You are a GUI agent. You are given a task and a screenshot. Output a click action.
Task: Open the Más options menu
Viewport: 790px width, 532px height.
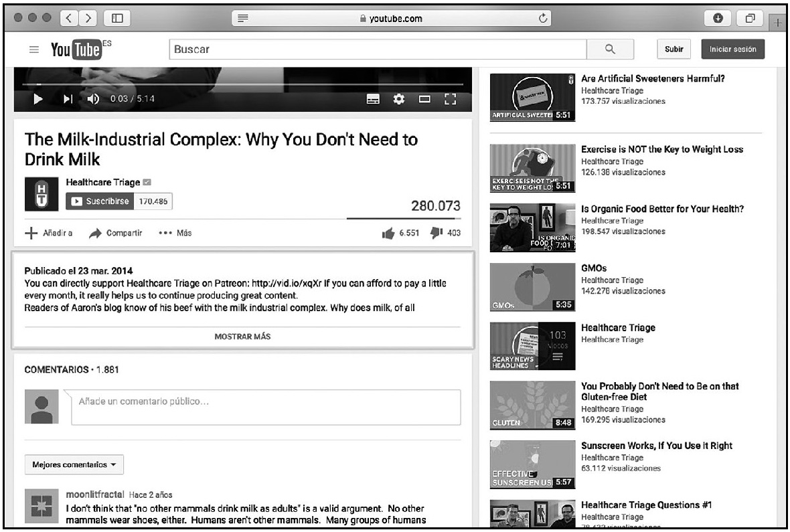175,233
